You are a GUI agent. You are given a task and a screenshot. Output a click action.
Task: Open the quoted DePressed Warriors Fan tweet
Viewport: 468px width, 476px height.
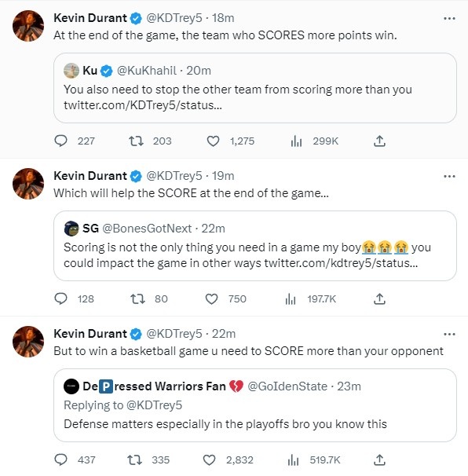(255, 405)
